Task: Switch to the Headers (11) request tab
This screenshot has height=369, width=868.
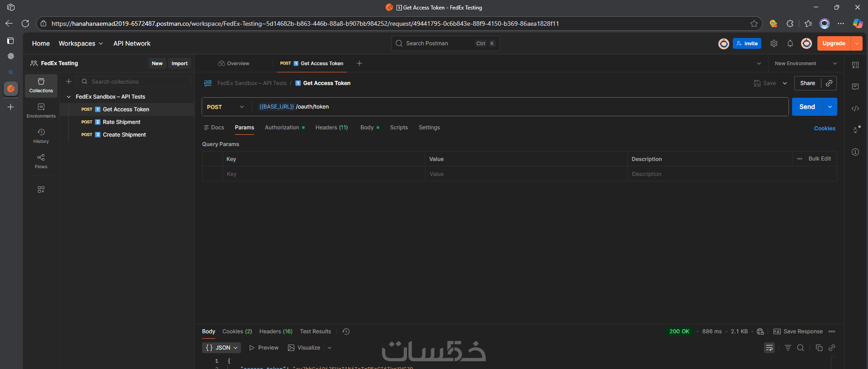Action: tap(331, 128)
